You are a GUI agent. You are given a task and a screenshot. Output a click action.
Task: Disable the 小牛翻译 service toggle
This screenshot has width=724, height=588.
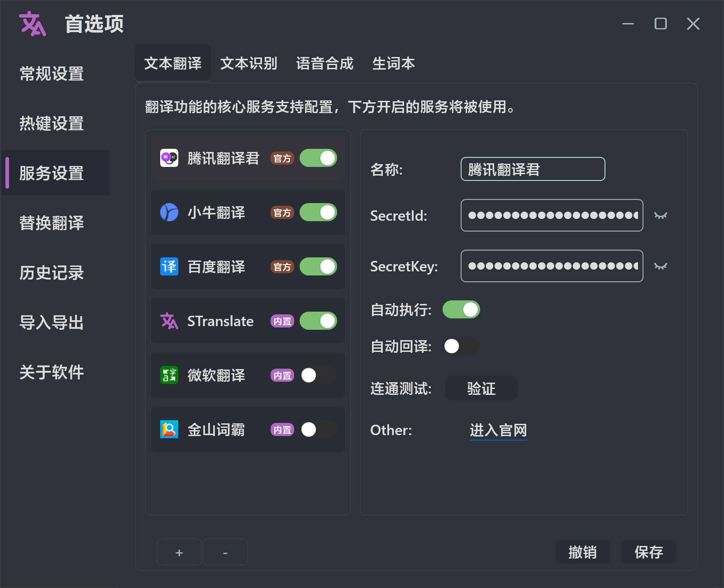coord(318,212)
